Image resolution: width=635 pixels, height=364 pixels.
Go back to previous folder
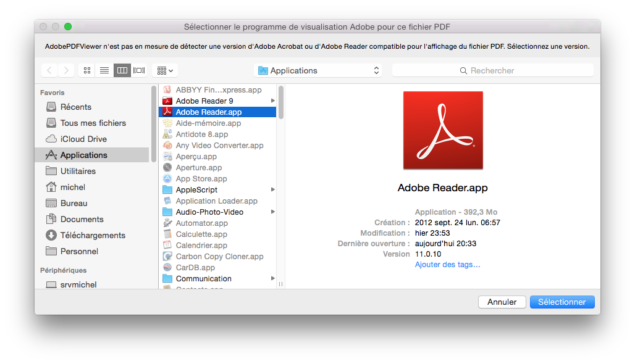pos(49,70)
